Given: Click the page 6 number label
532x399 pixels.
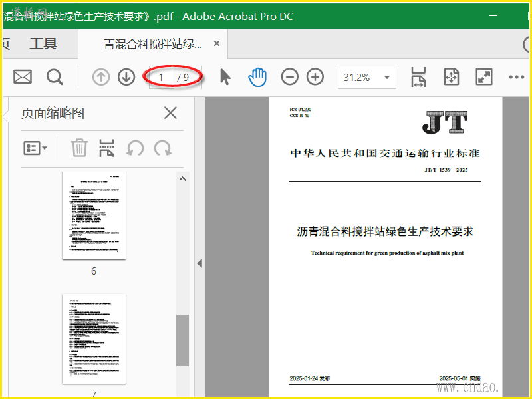Looking at the screenshot, I should (x=94, y=271).
